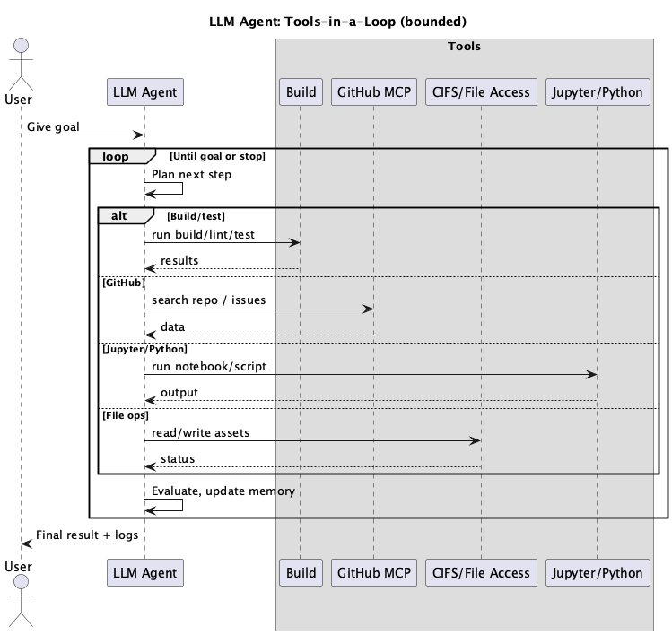Click the 'run notebook/script' message label
672x635 pixels.
pos(208,366)
